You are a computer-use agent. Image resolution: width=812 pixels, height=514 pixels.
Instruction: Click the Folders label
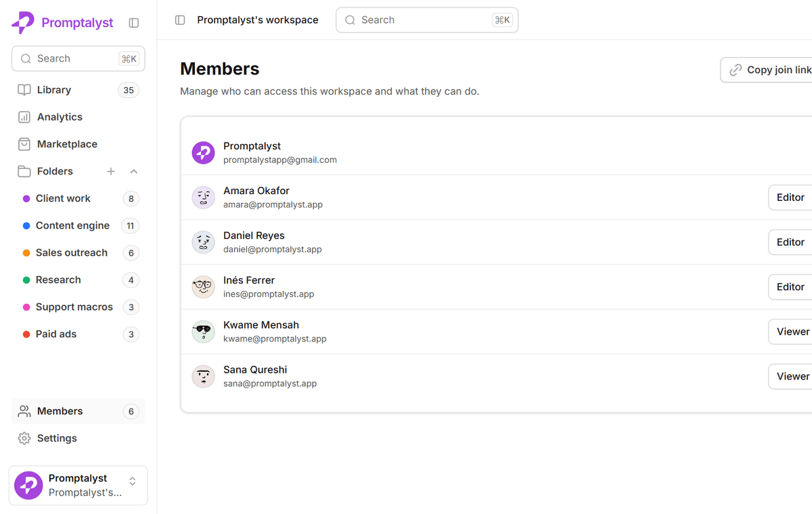pyautogui.click(x=55, y=171)
